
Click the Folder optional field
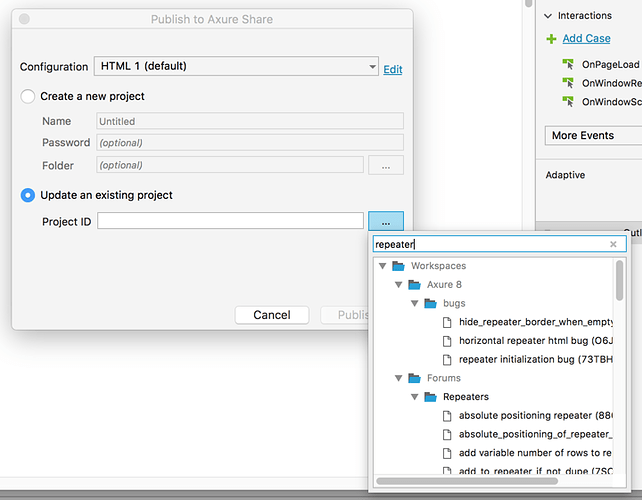230,165
